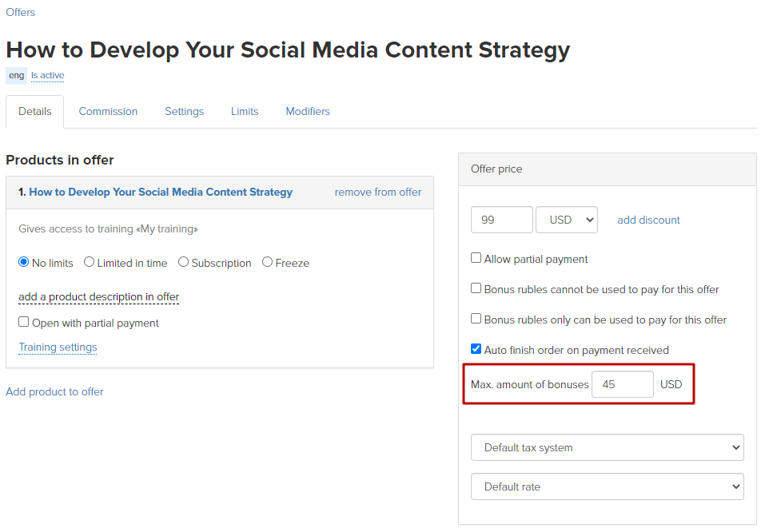
Task: Click Add product to offer
Action: click(55, 392)
